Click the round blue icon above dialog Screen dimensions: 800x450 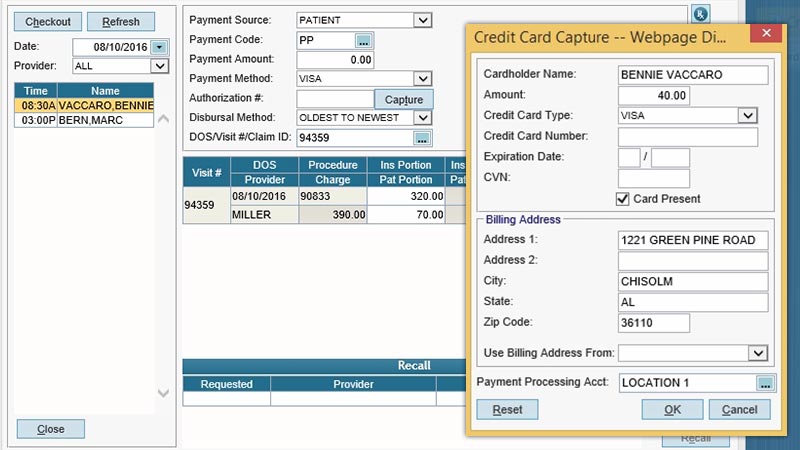tap(701, 14)
